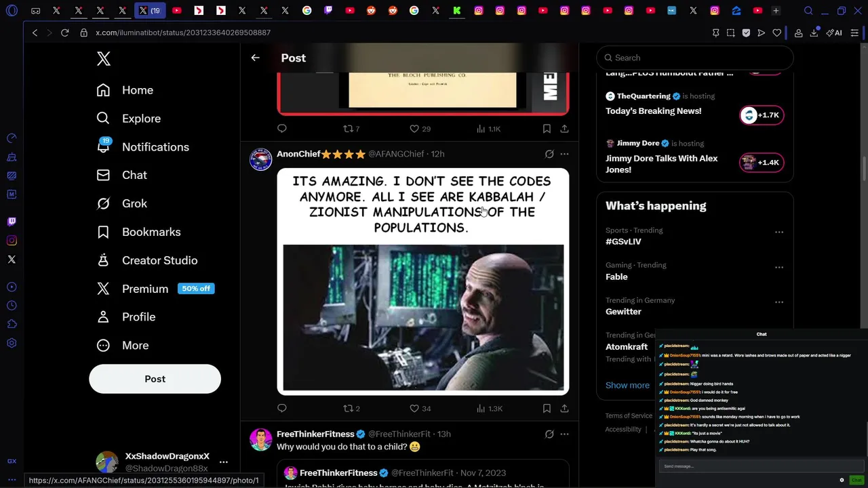This screenshot has height=488, width=868.
Task: Open more options for Gewitter trend
Action: pos(779,302)
